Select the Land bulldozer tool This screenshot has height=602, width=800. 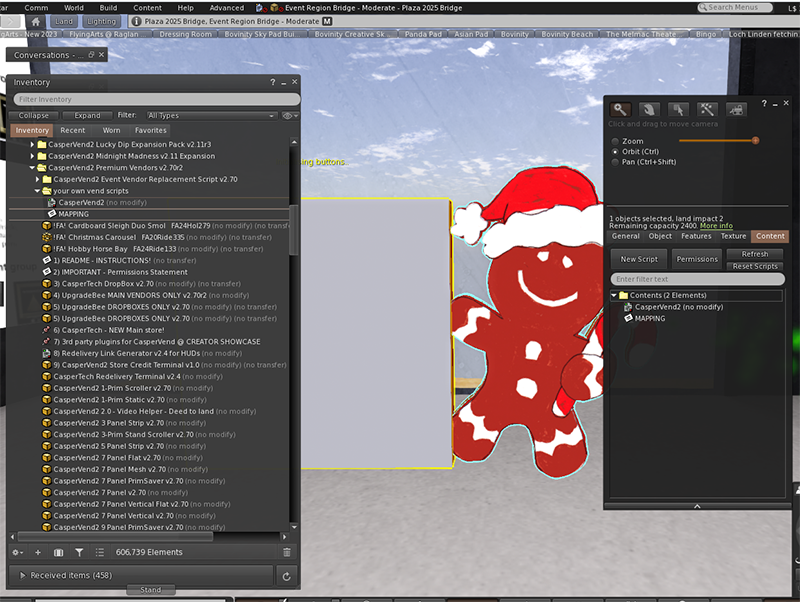pyautogui.click(x=737, y=109)
